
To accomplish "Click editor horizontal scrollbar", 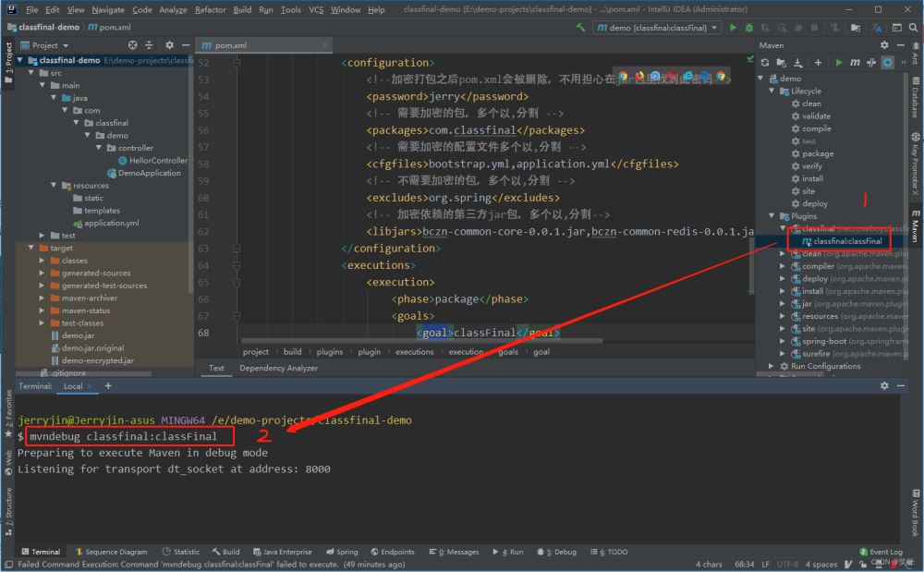I will tap(422, 341).
